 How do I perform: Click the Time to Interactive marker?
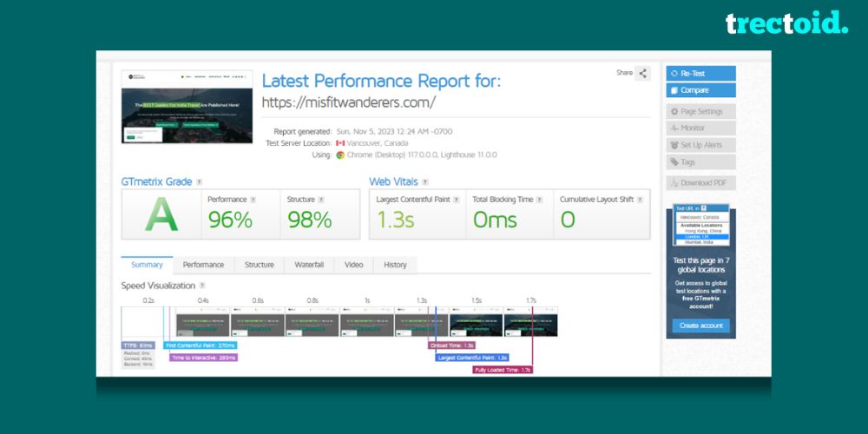[x=204, y=358]
